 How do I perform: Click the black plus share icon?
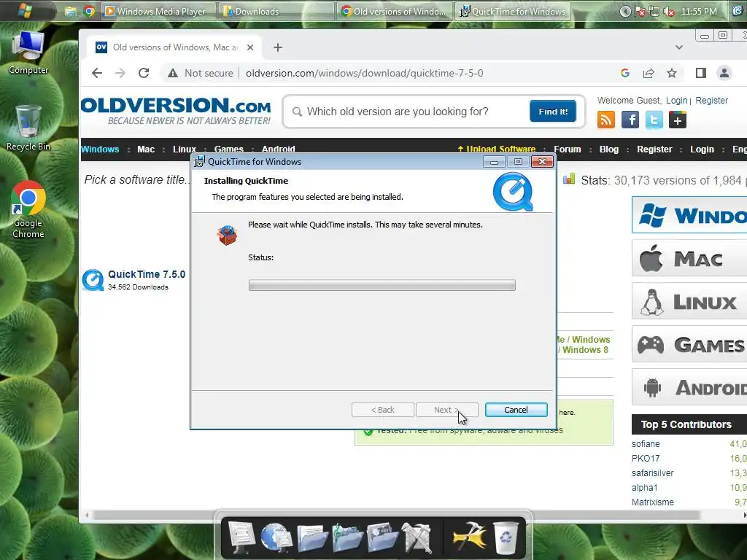[x=678, y=120]
